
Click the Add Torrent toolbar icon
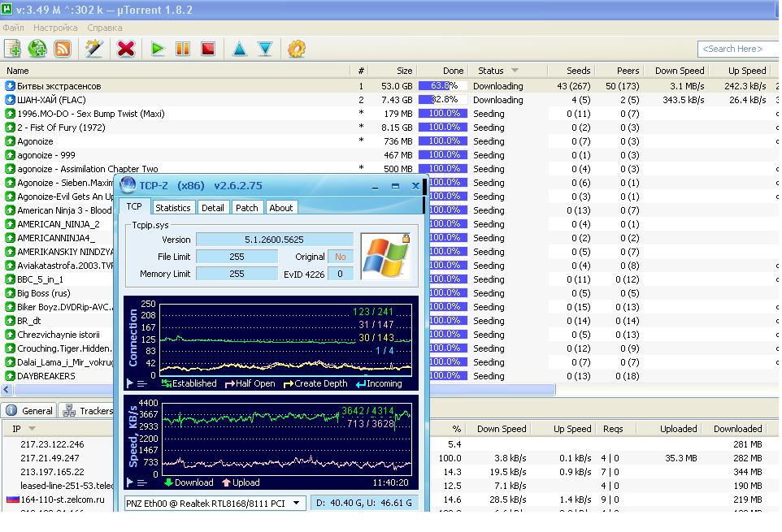(12, 49)
